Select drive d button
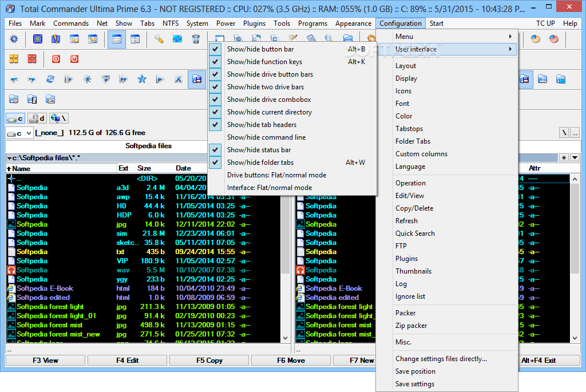Image resolution: width=586 pixels, height=392 pixels. 37,118
